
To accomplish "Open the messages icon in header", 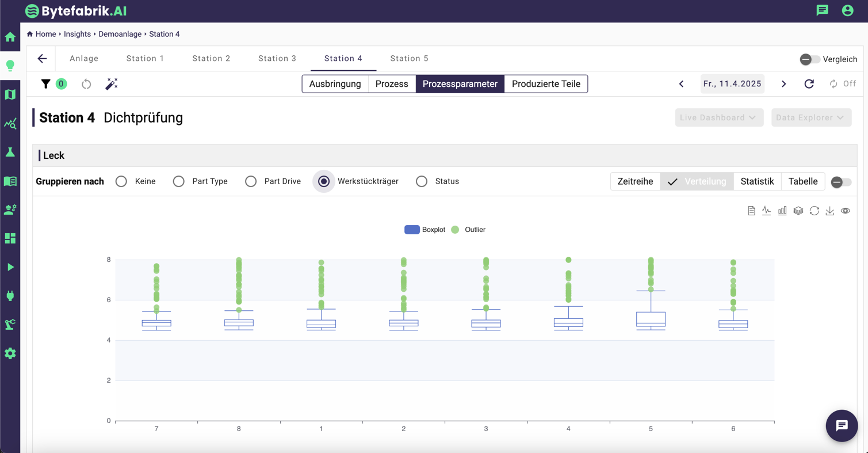I will click(822, 10).
